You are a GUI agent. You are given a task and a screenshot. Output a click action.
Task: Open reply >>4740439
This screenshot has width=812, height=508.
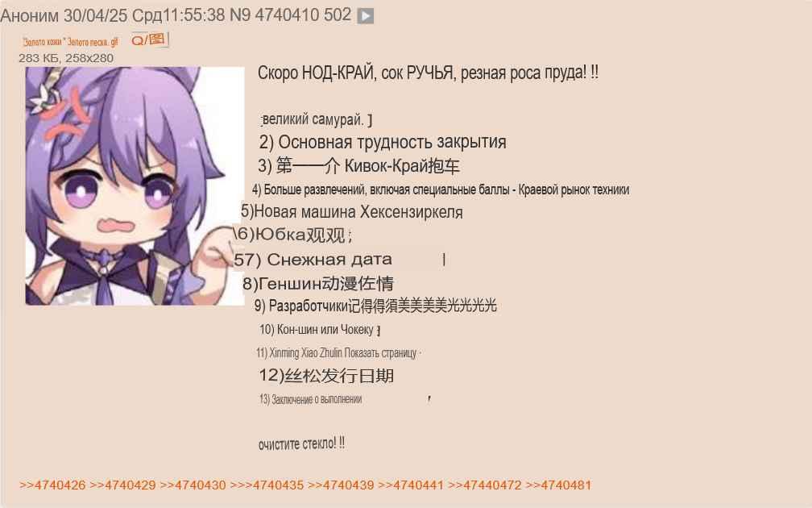pyautogui.click(x=341, y=485)
